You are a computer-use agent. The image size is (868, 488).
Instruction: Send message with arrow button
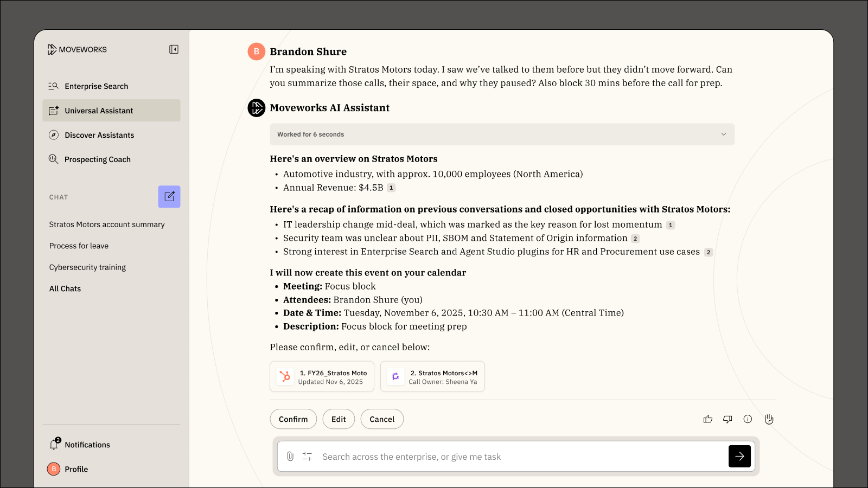[739, 457]
